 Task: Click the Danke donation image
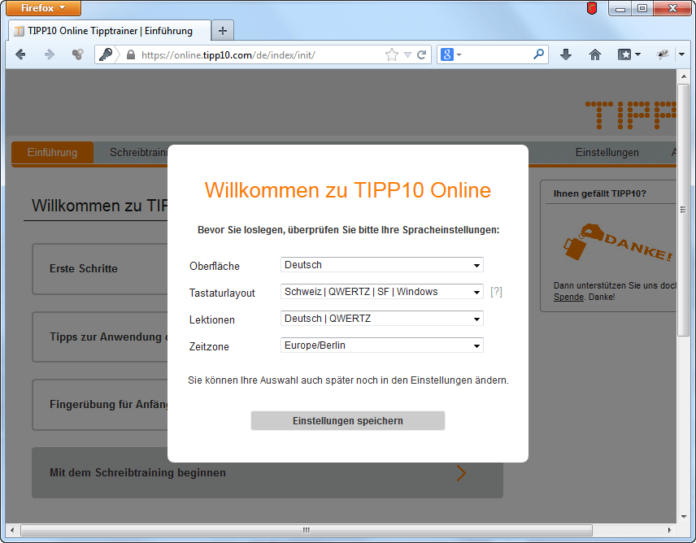(618, 242)
